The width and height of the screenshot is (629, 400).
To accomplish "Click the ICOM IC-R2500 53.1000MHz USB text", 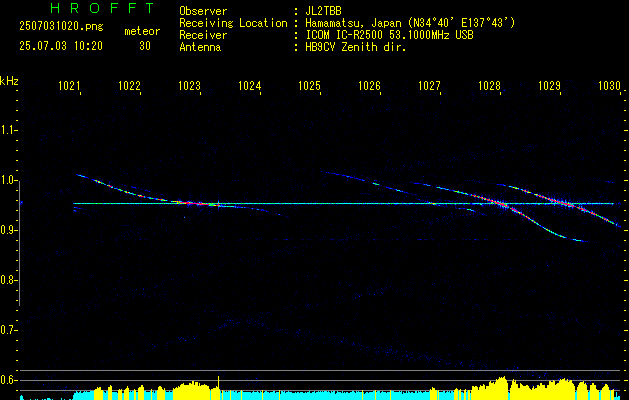I will (x=389, y=35).
